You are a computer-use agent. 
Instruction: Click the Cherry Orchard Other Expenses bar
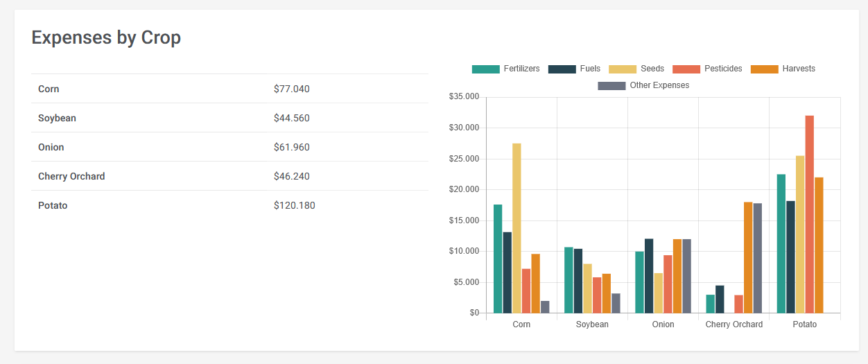[758, 259]
